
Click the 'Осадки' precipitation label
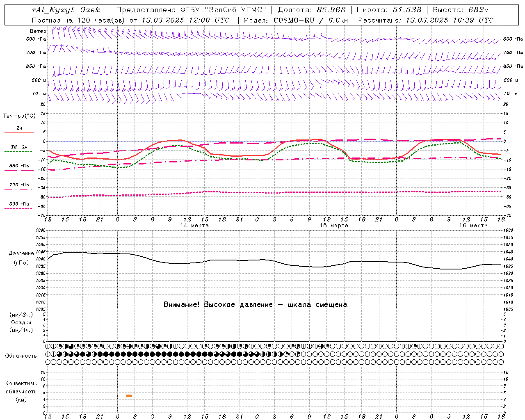[21, 322]
